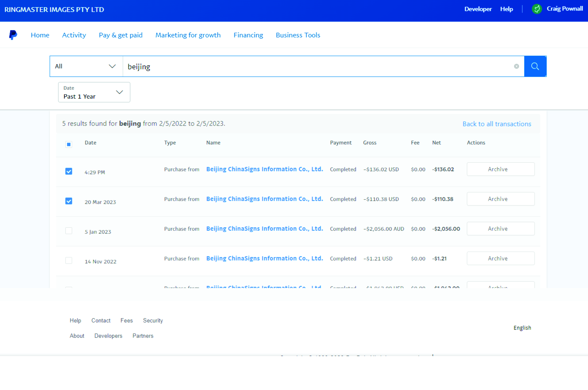Viewport: 588px width, 390px height.
Task: Open the Activity menu
Action: (74, 35)
